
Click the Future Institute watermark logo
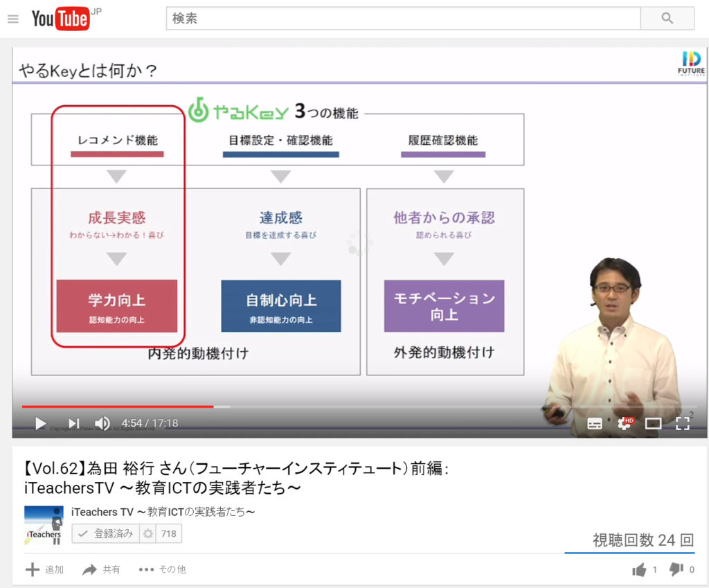click(x=692, y=63)
